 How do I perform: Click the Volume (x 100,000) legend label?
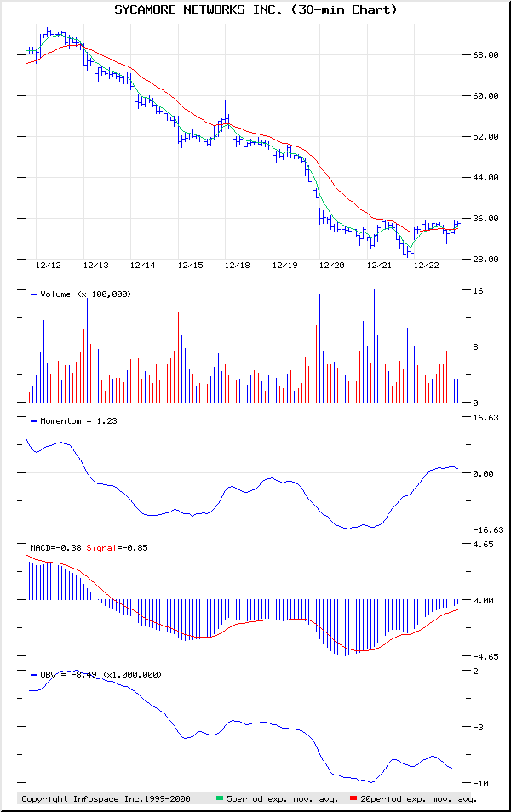85,294
